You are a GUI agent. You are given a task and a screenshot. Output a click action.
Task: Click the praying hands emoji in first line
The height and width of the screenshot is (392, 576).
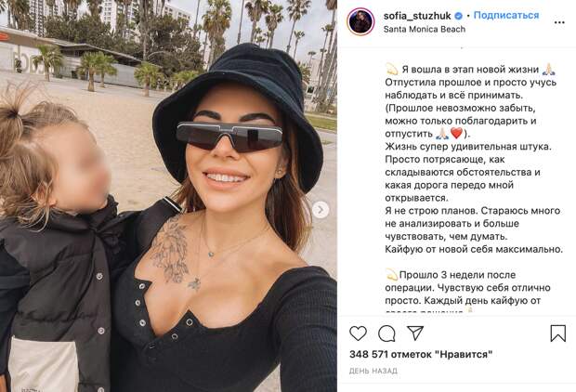[x=549, y=69]
